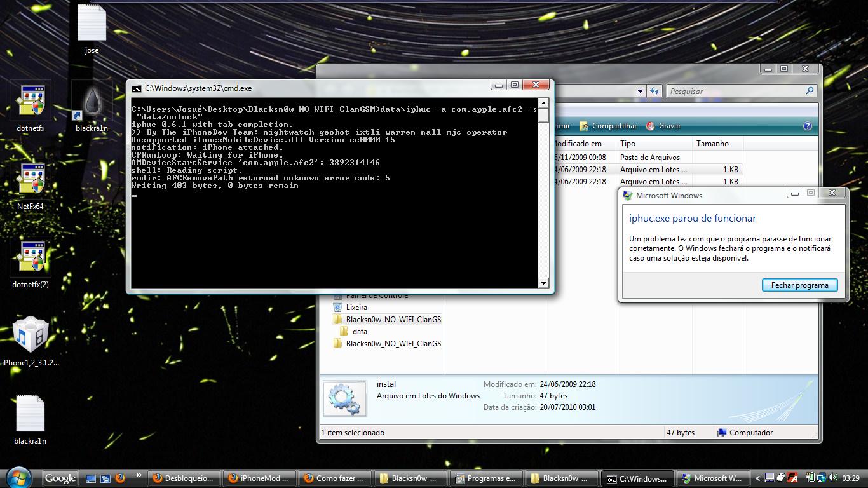
Task: Click the Explorer help question mark icon
Action: (808, 126)
